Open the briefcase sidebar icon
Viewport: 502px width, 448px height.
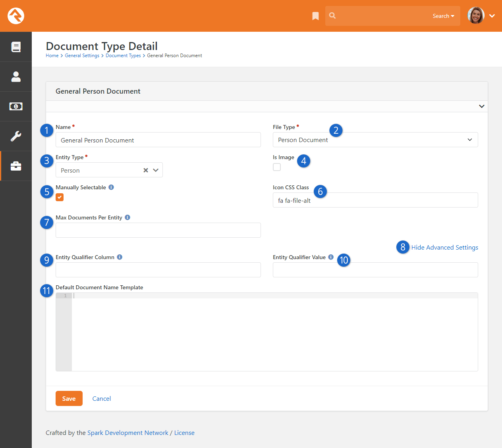coord(16,166)
